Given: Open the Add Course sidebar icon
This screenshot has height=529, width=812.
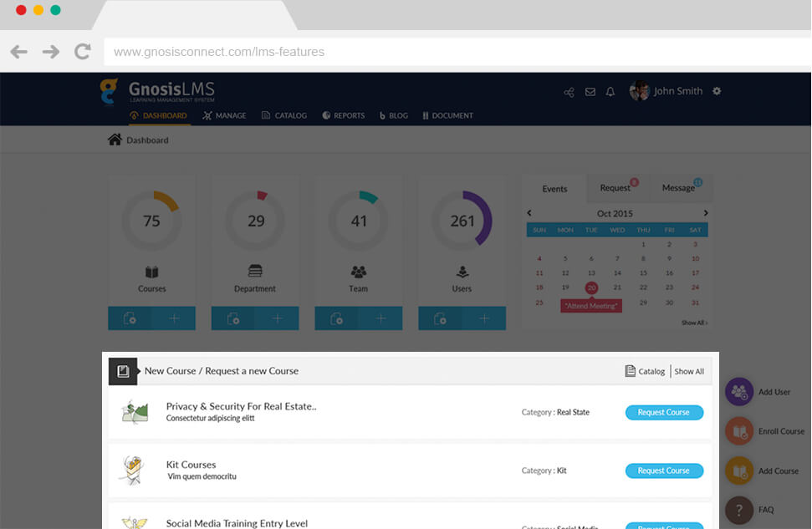Looking at the screenshot, I should (739, 471).
